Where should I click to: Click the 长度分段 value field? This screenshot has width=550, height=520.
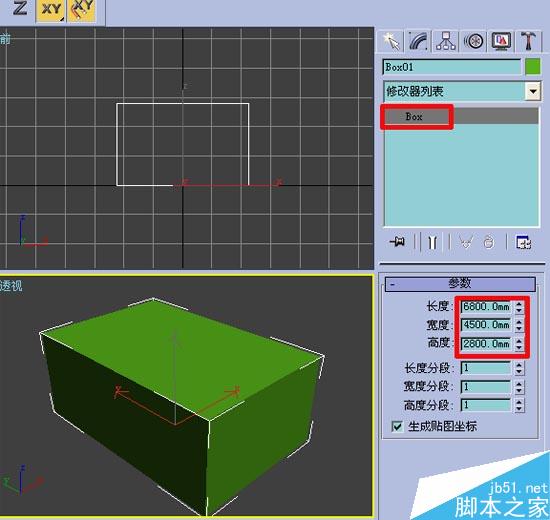(x=486, y=368)
